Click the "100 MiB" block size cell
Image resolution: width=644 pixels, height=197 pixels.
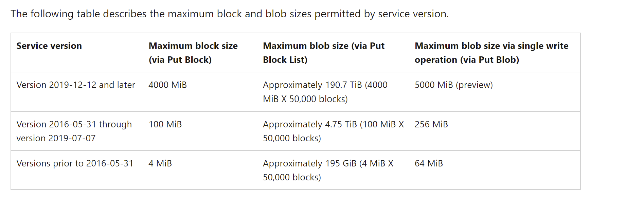(165, 124)
